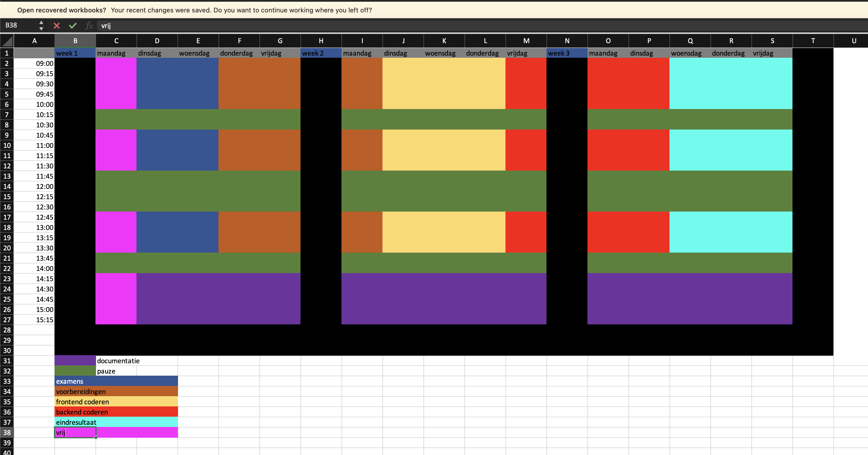
Task: Click the 'week 1' cell
Action: 75,53
